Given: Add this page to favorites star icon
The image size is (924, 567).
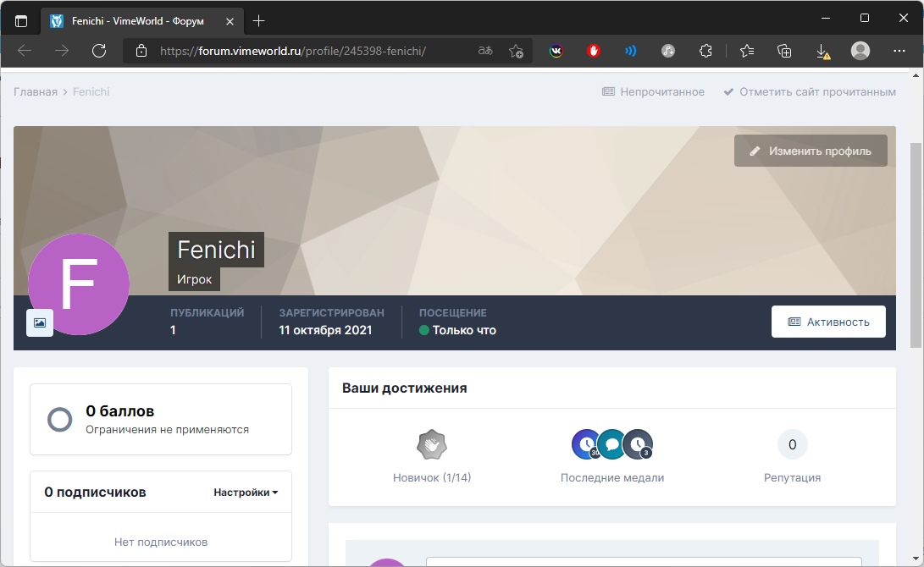Looking at the screenshot, I should [x=516, y=51].
